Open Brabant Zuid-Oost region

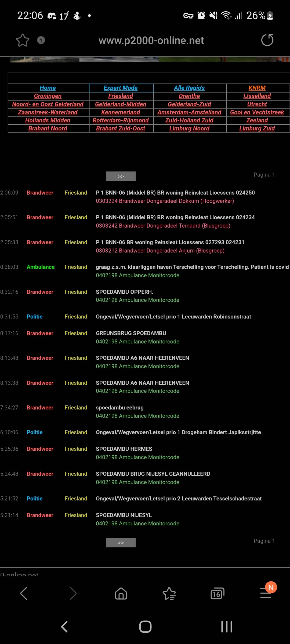click(x=121, y=128)
